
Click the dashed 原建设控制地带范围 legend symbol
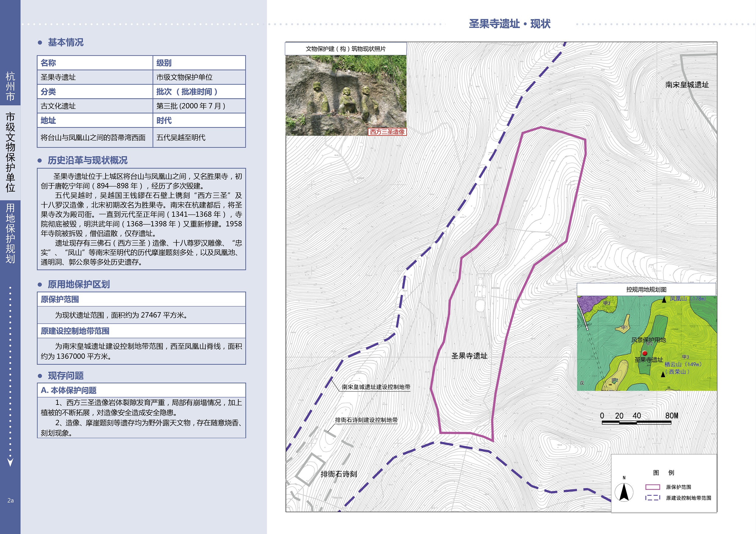tap(652, 498)
